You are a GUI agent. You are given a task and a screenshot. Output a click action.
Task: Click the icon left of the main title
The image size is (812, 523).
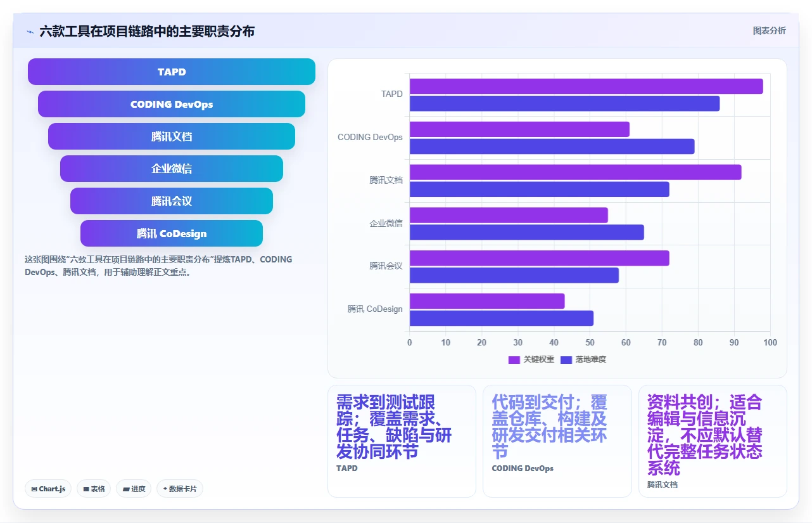pos(30,32)
